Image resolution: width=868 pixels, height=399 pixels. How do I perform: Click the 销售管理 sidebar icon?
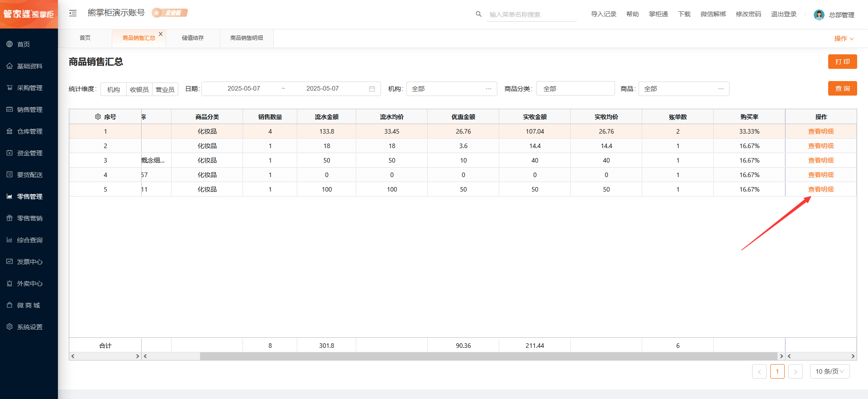[x=10, y=109]
